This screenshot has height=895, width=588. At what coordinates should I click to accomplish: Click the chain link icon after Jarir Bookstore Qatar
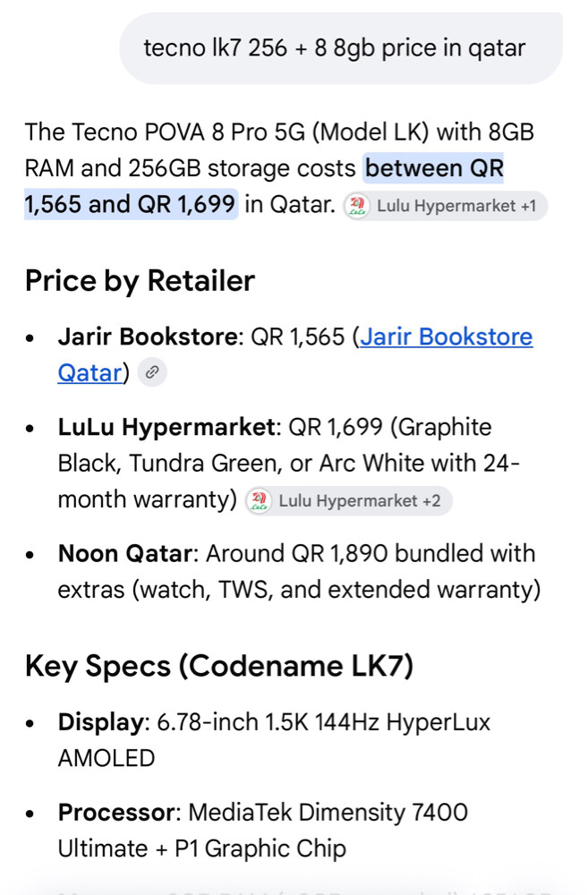tap(152, 372)
